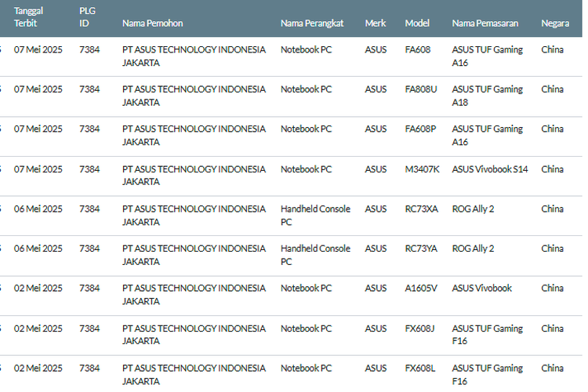Click the Merk column header
The image size is (588, 392).
[x=376, y=24]
